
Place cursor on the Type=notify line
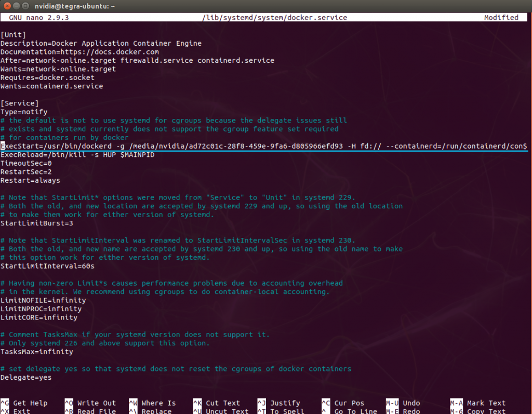pyautogui.click(x=24, y=112)
